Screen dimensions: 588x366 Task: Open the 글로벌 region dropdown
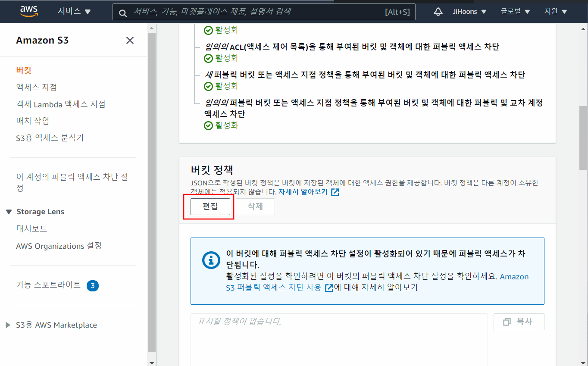click(x=515, y=12)
